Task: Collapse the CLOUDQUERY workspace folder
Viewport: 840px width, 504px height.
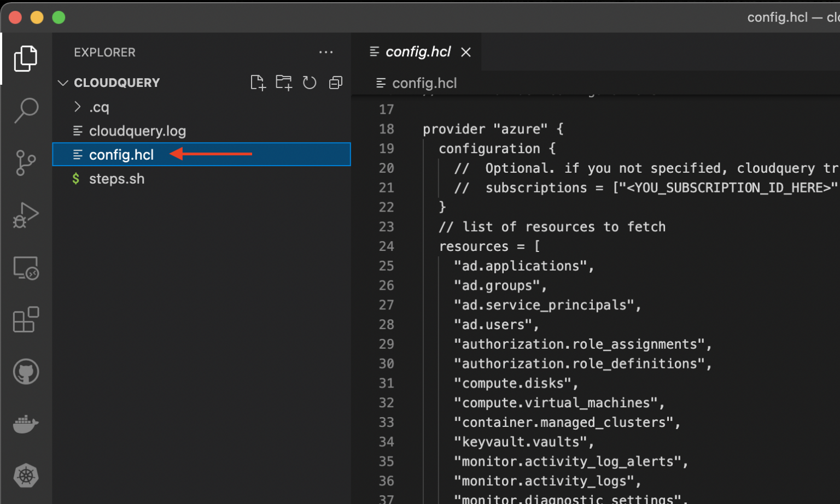Action: point(63,83)
